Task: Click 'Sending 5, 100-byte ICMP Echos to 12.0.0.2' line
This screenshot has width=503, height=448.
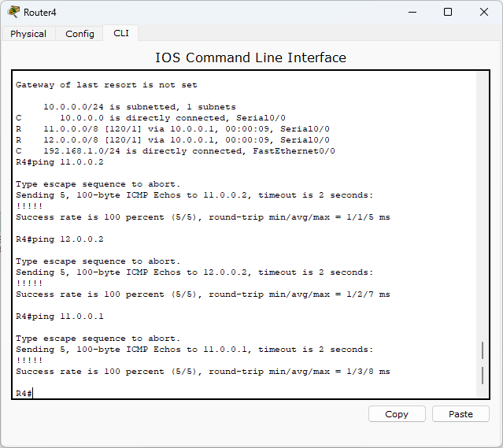Action: pyautogui.click(x=194, y=272)
